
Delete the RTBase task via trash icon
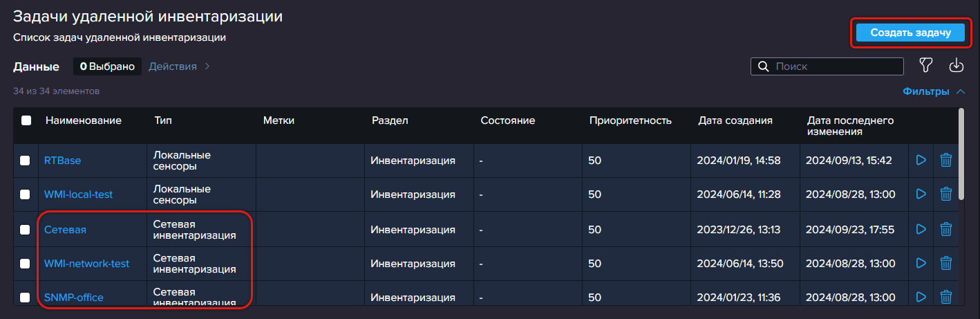[x=946, y=161]
